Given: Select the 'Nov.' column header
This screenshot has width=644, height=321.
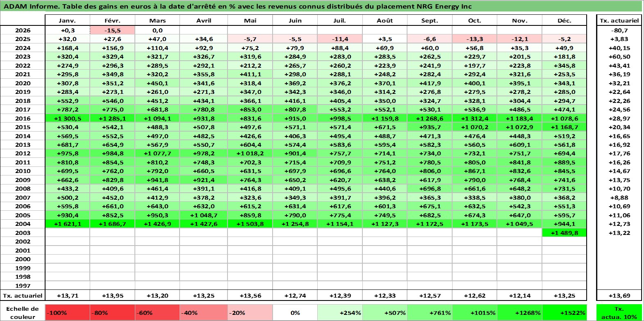Looking at the screenshot, I should tap(519, 20).
